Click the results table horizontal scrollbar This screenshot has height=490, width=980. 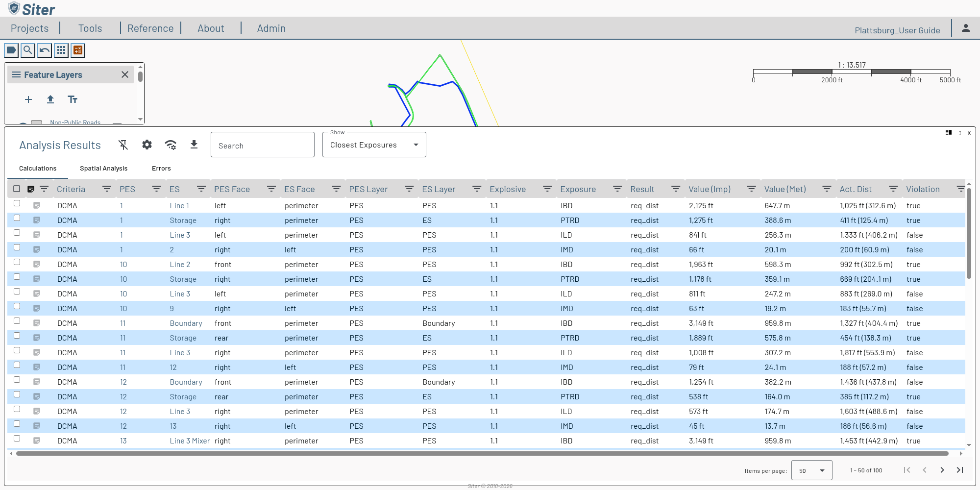(x=482, y=454)
